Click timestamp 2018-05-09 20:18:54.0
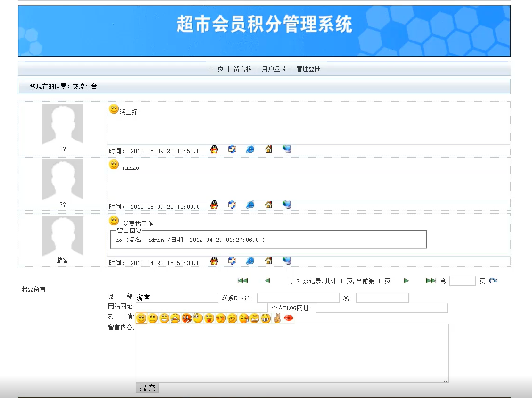The width and height of the screenshot is (532, 398). (x=165, y=151)
